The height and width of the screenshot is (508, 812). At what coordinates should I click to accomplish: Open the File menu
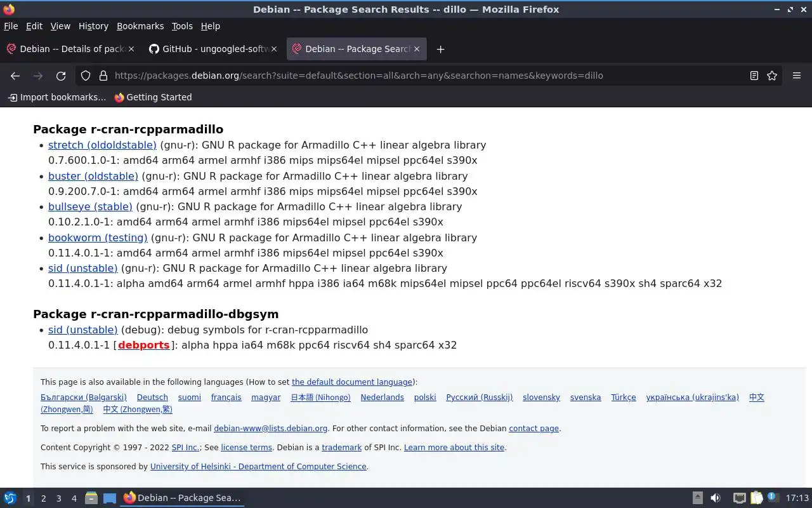click(11, 26)
